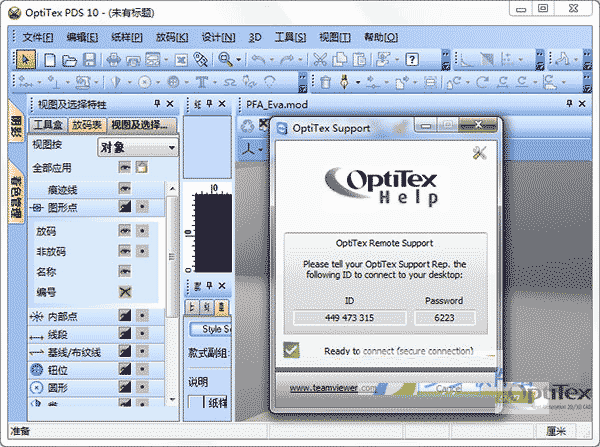Open the 3D menu
The width and height of the screenshot is (600, 447).
[255, 38]
